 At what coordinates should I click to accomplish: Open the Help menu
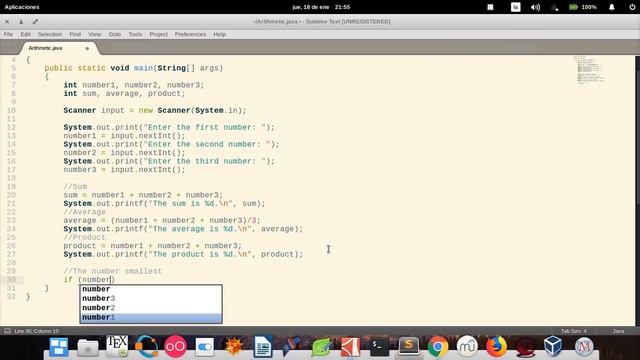219,34
